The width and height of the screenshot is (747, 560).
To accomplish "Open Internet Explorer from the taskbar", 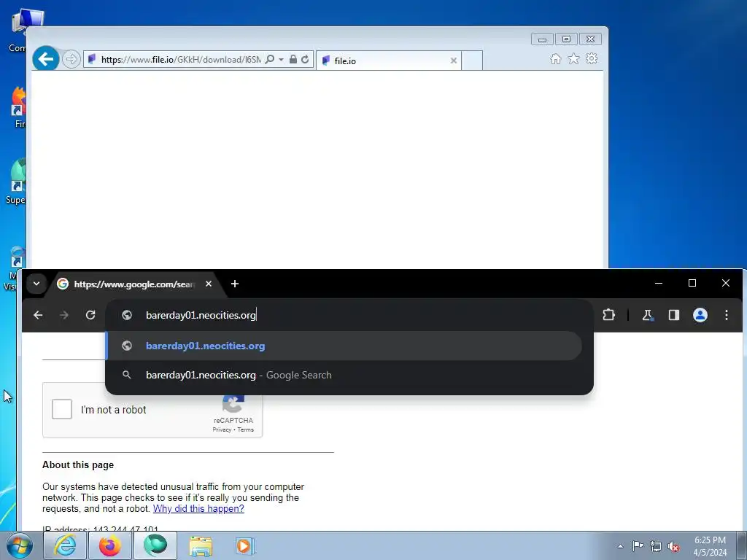I will pos(65,545).
